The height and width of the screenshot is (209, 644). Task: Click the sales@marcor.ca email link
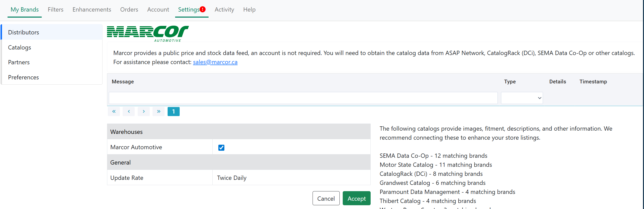[215, 62]
